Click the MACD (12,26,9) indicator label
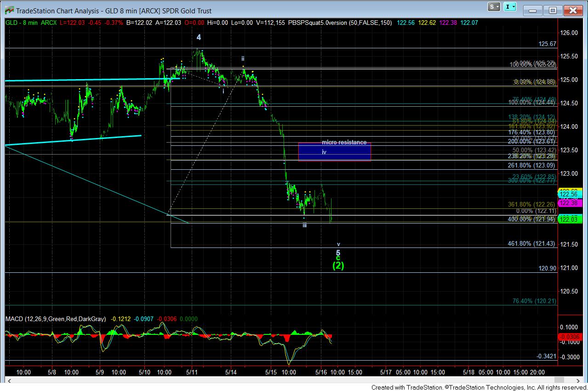Image resolution: width=588 pixels, height=391 pixels. click(56, 319)
